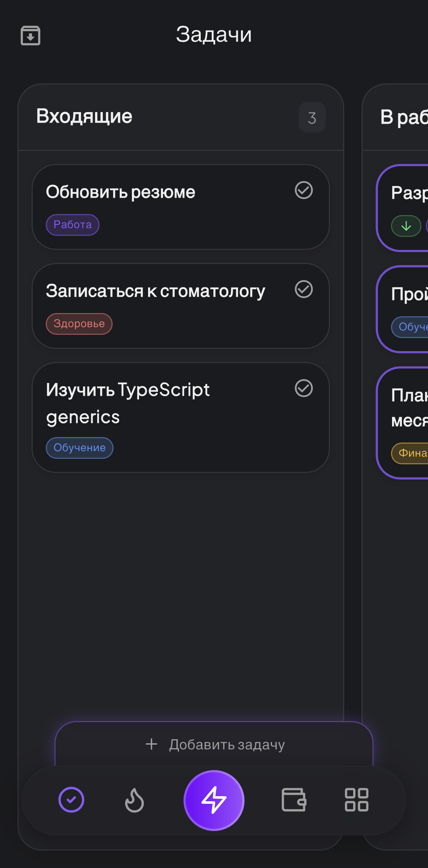Click the Входящие column header
Image resolution: width=428 pixels, height=868 pixels.
click(x=85, y=116)
